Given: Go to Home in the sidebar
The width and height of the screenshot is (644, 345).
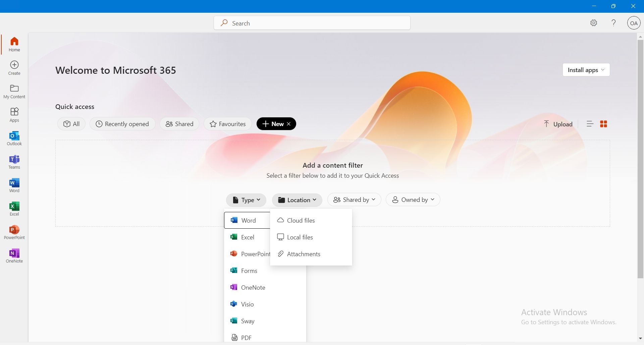Looking at the screenshot, I should [14, 44].
